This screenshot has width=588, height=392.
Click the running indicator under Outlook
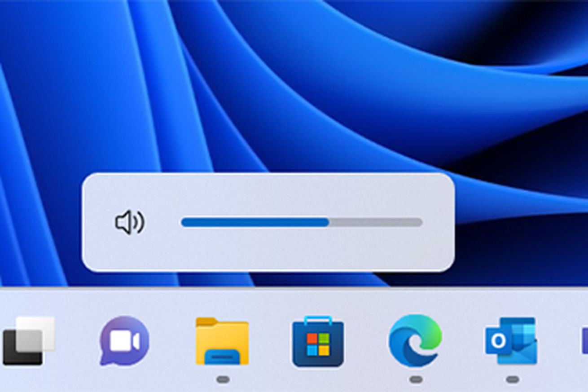point(512,379)
